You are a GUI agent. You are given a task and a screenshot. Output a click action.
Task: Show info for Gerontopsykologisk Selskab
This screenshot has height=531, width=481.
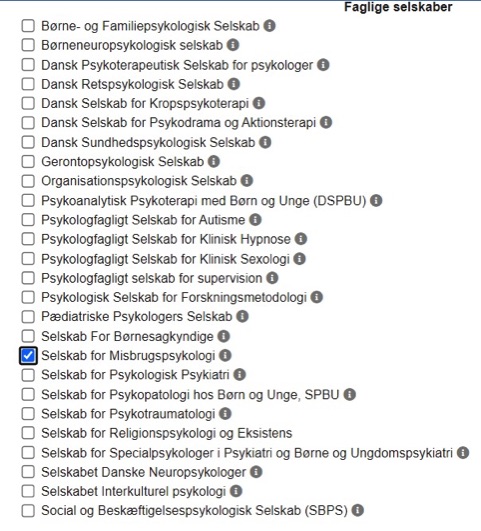[214, 161]
